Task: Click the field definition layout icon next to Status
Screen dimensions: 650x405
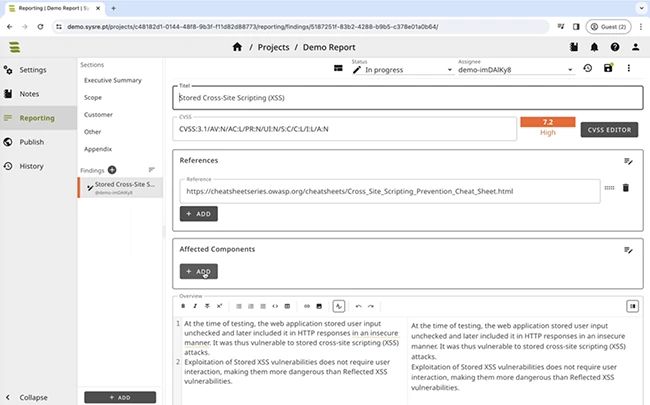Action: click(x=338, y=68)
